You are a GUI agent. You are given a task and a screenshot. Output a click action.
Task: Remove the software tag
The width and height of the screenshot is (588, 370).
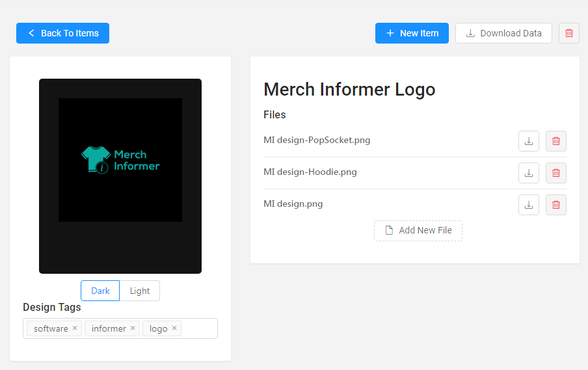pyautogui.click(x=75, y=328)
